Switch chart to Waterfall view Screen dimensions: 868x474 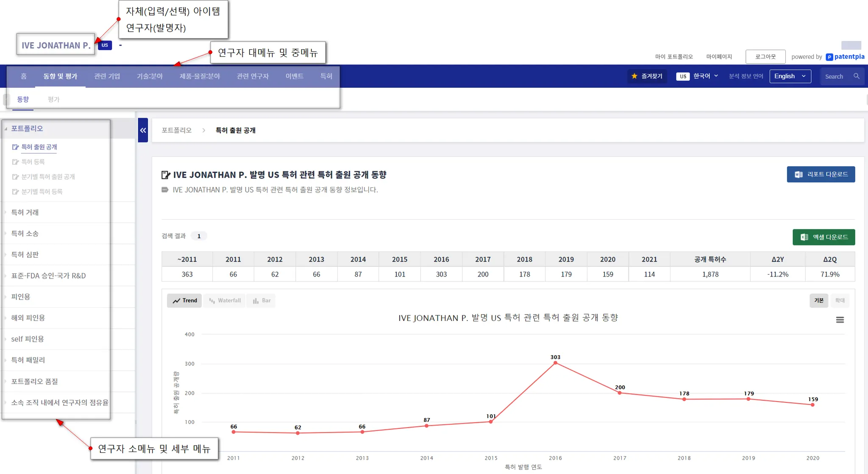tap(225, 301)
